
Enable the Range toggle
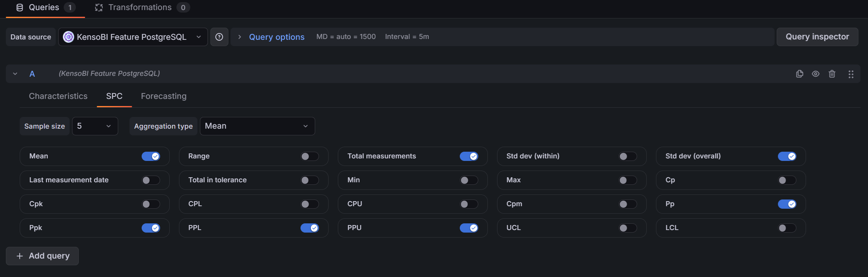tap(310, 156)
